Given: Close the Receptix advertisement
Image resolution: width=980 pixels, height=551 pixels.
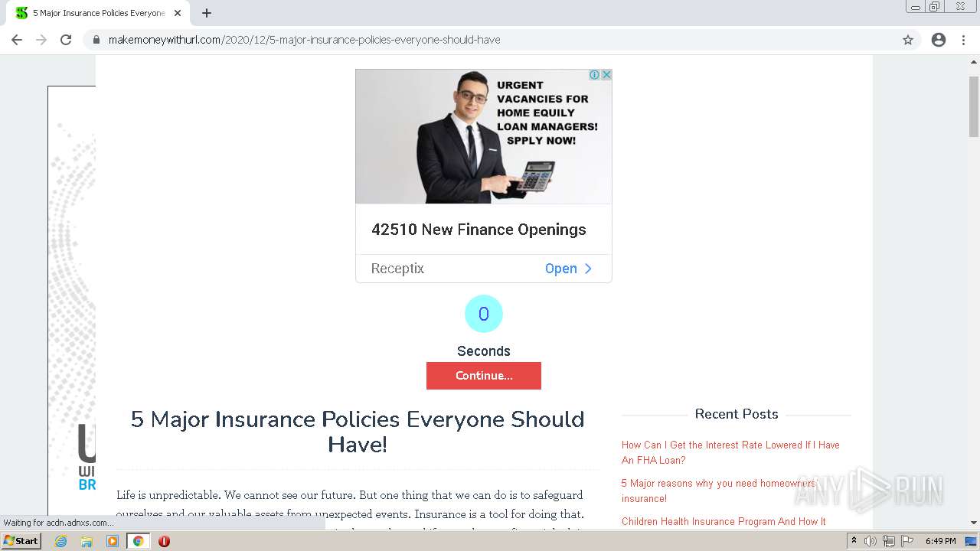Looking at the screenshot, I should coord(606,75).
